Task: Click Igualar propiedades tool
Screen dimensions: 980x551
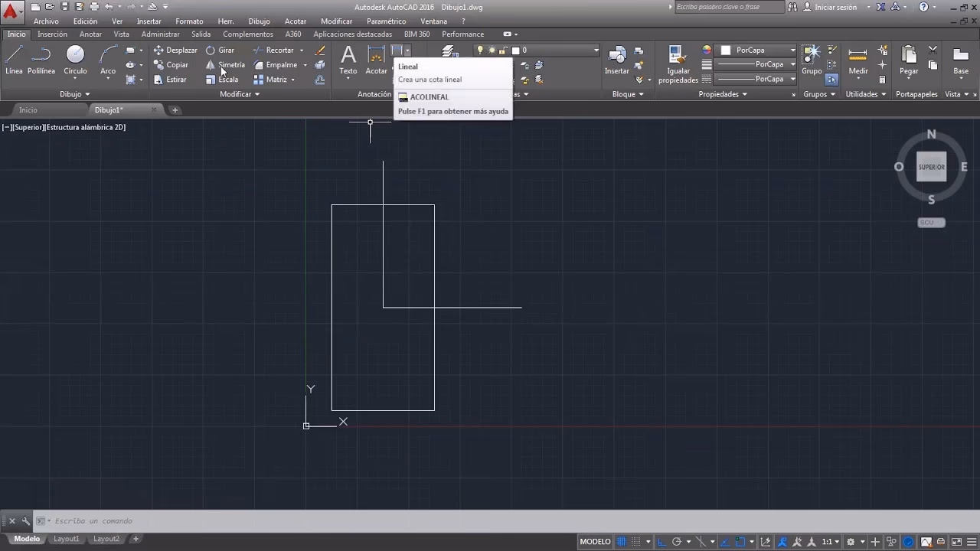Action: point(678,64)
